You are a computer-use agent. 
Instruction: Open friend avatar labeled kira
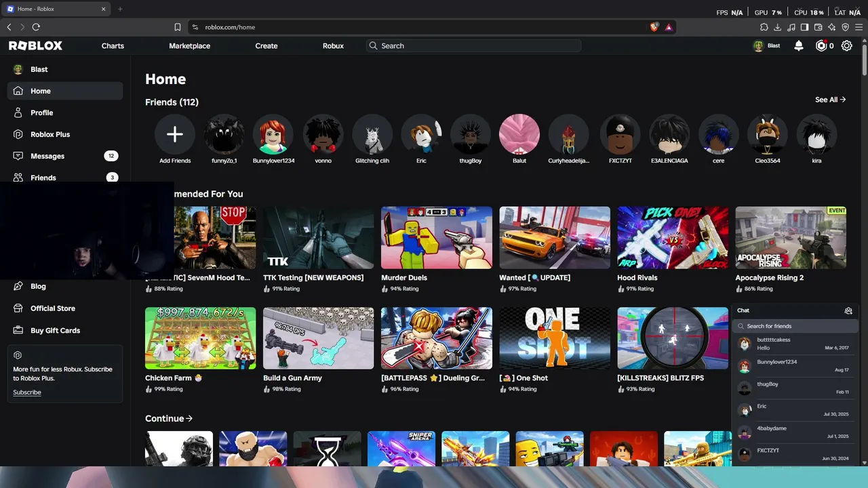pos(816,134)
